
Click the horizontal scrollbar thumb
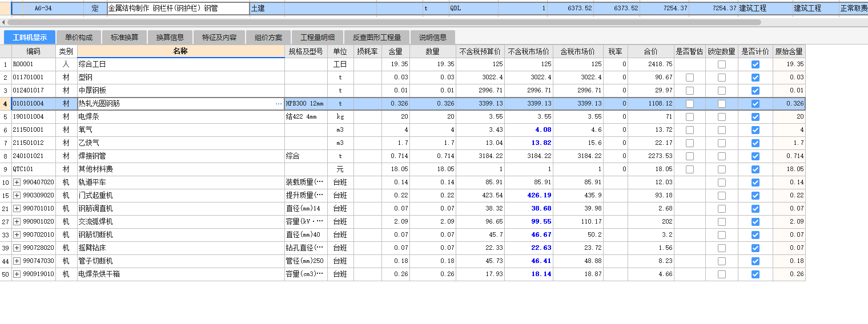point(384,22)
